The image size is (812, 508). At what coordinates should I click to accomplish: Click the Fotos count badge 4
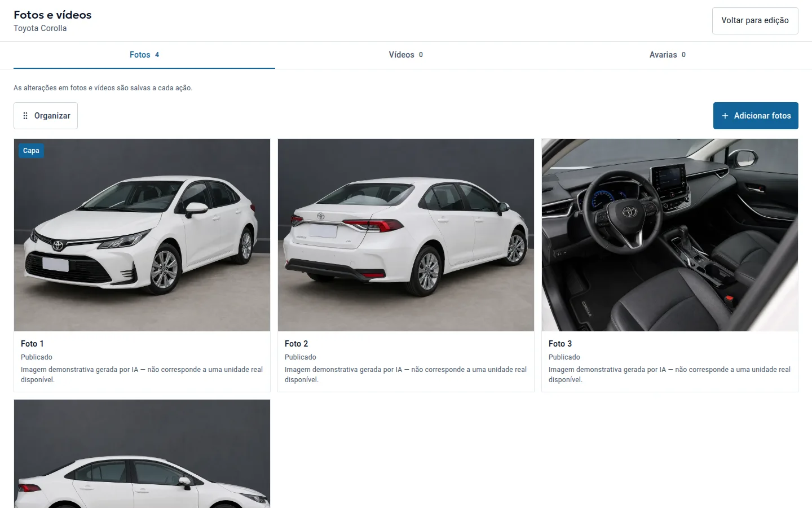point(157,55)
